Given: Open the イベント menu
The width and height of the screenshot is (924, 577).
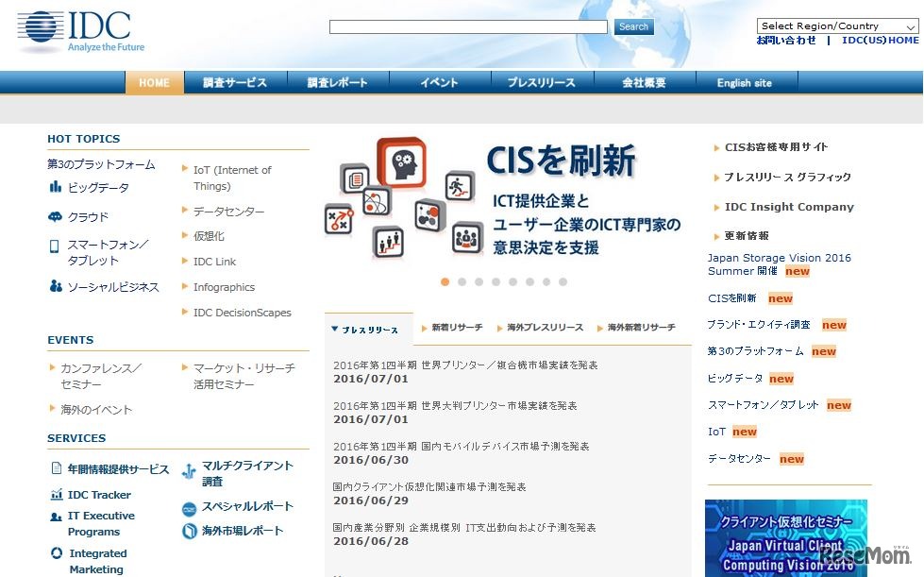Looking at the screenshot, I should [x=440, y=82].
